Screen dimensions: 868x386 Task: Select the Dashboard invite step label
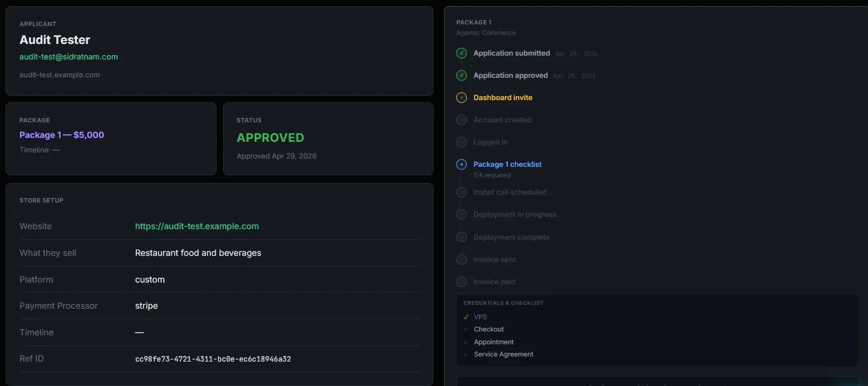point(503,98)
